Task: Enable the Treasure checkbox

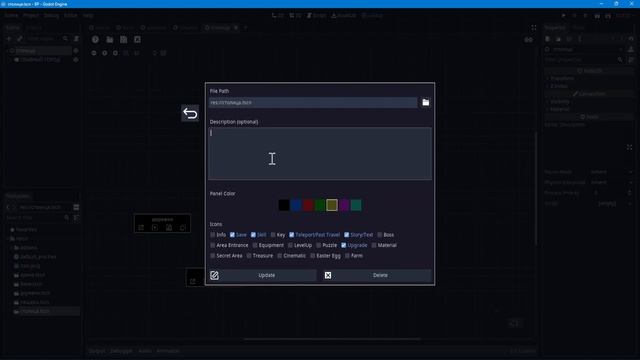Action: coord(249,256)
